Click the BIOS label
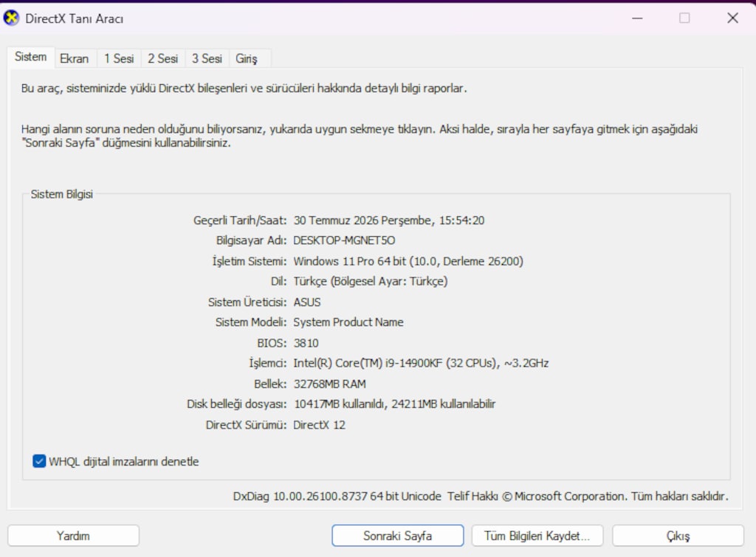The width and height of the screenshot is (756, 557). point(272,343)
